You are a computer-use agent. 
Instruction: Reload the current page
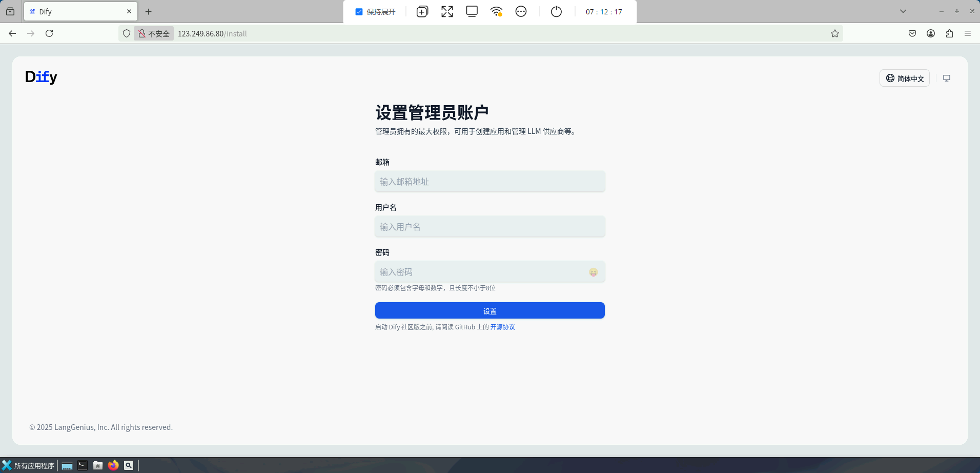(x=49, y=33)
